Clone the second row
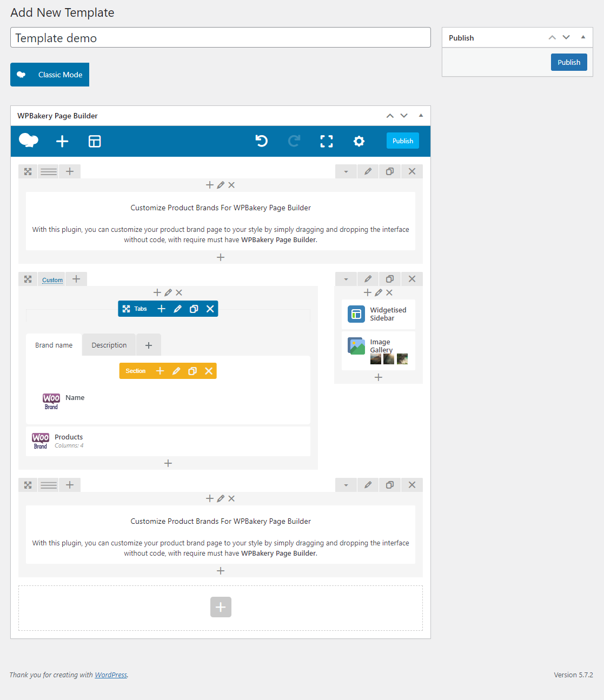Viewport: 604px width, 700px height. [390, 279]
